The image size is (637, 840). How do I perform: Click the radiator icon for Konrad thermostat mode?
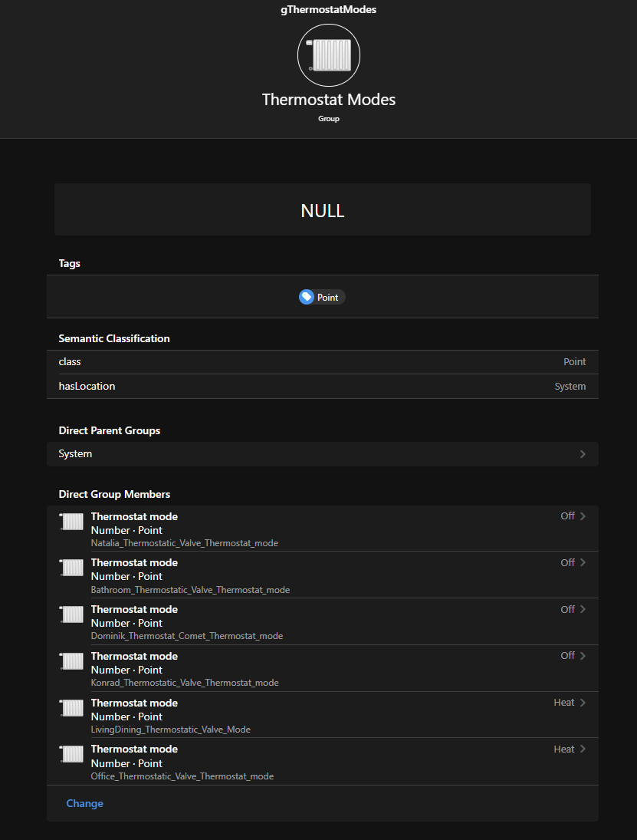[72, 661]
